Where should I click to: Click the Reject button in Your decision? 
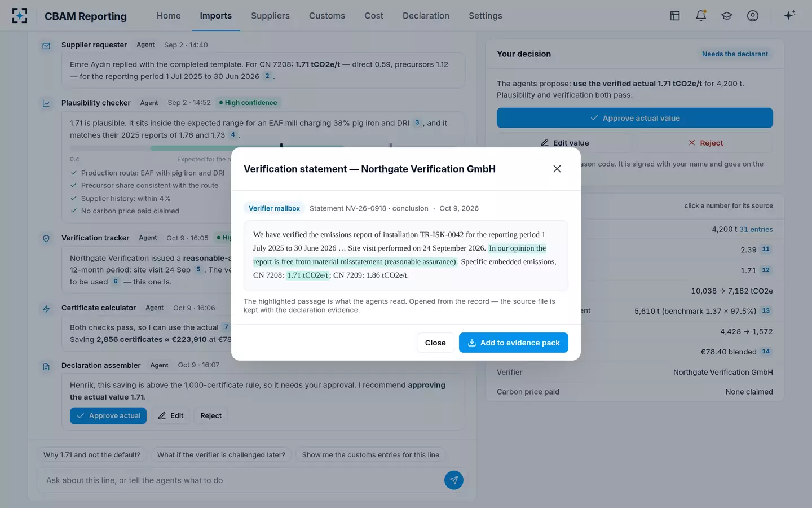coord(705,143)
